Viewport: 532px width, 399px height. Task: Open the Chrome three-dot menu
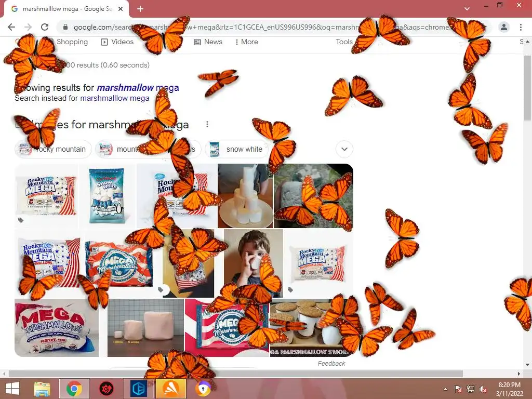(521, 27)
